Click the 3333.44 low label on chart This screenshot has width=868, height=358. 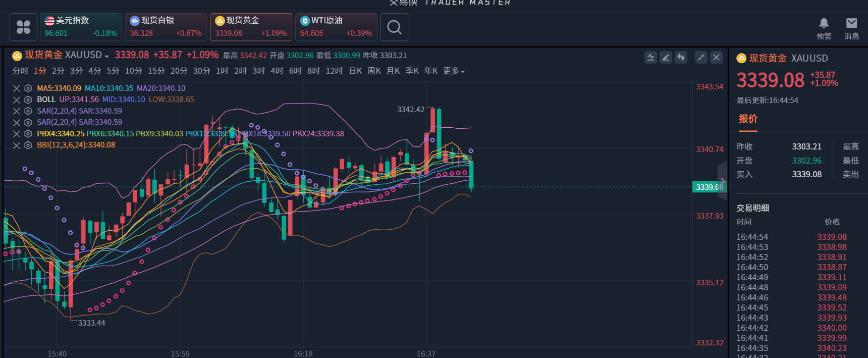(91, 323)
